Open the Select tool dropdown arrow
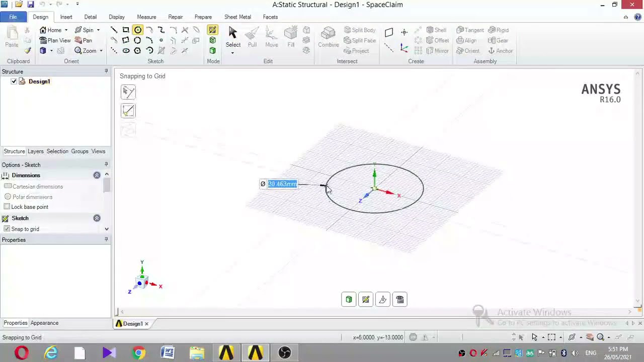The height and width of the screenshot is (362, 644). coord(232,52)
